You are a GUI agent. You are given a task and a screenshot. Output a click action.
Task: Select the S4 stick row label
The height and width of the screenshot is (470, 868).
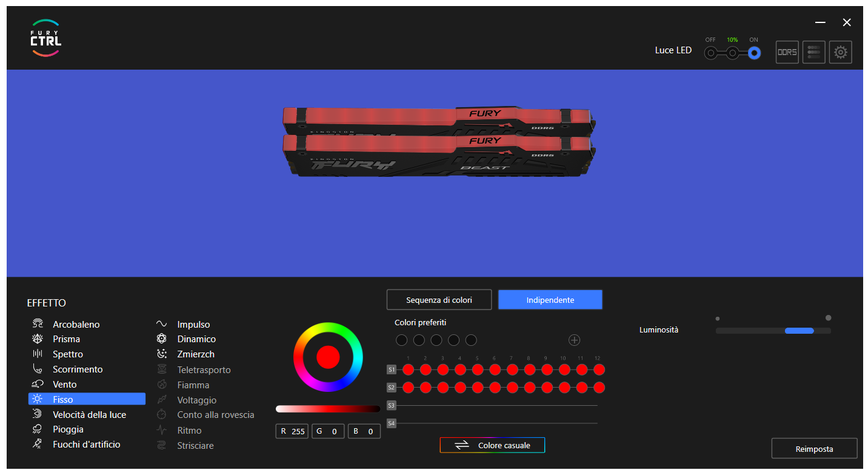tap(392, 423)
